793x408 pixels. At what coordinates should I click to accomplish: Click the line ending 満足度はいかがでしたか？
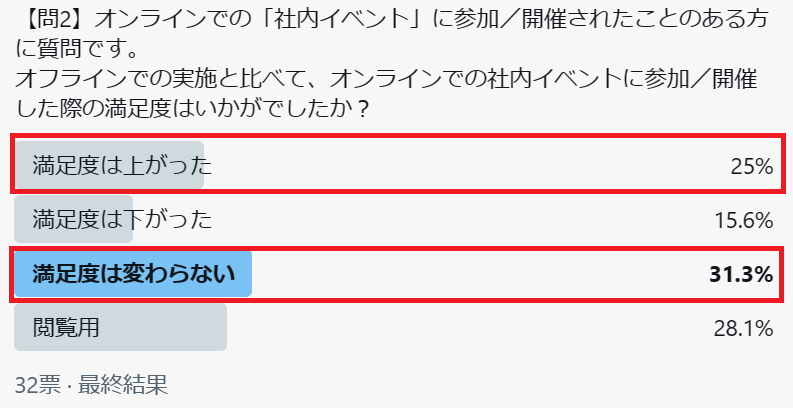(191, 109)
